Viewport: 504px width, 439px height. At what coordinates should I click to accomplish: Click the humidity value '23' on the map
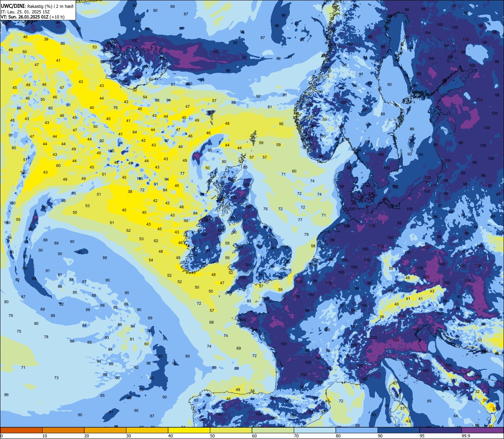pos(495,409)
